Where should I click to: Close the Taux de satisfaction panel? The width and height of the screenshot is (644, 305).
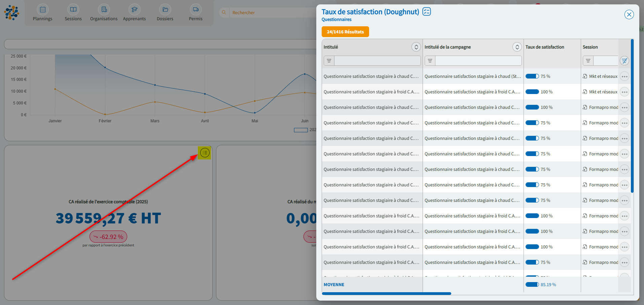[629, 14]
